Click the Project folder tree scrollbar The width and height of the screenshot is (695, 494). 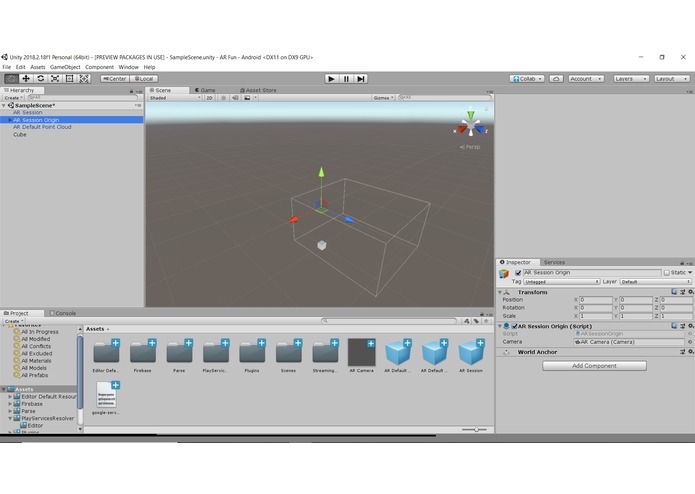[80, 372]
